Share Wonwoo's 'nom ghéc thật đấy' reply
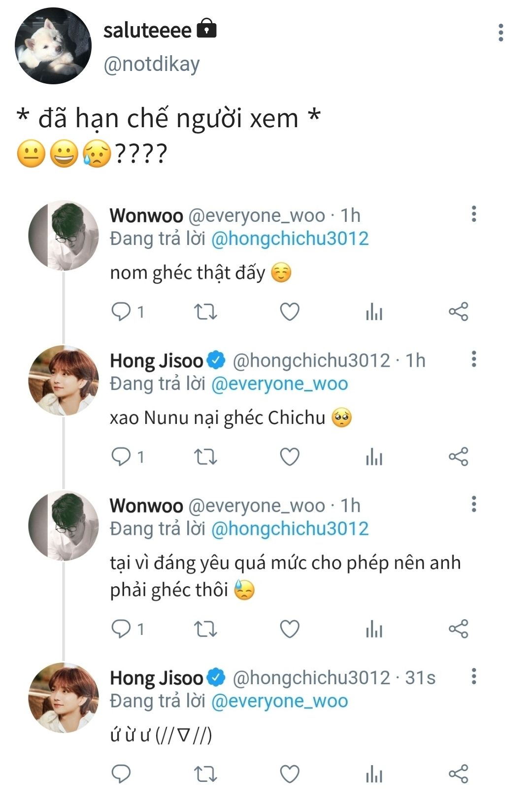Viewport: 532px width, 807px height. pos(458,312)
